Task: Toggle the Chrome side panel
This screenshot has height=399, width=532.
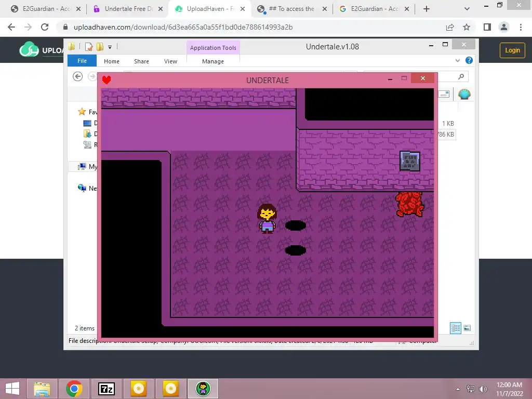Action: coord(487,27)
